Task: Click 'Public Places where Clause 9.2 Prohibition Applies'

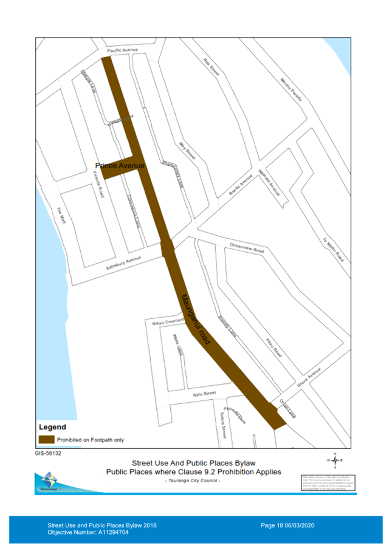Action: pyautogui.click(x=193, y=472)
